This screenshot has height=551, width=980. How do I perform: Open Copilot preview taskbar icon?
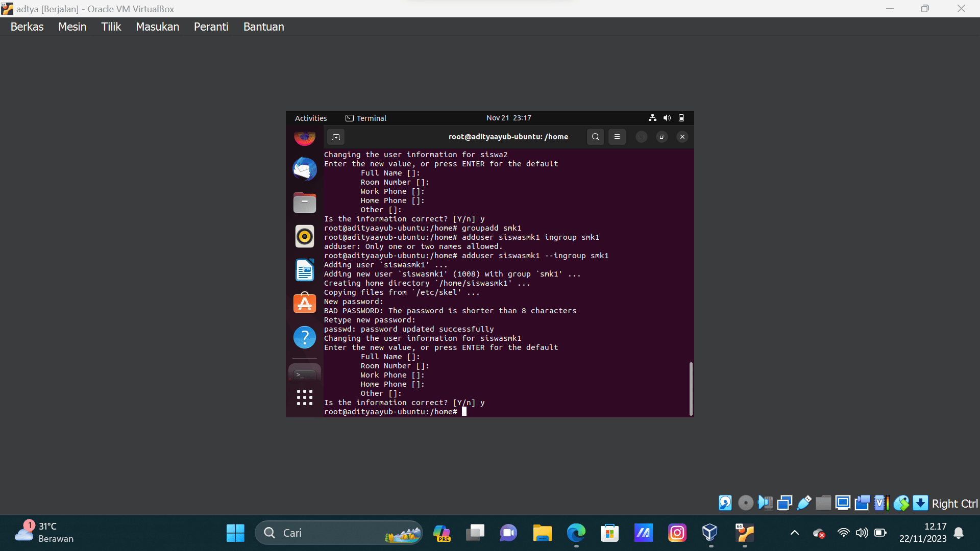point(442,533)
